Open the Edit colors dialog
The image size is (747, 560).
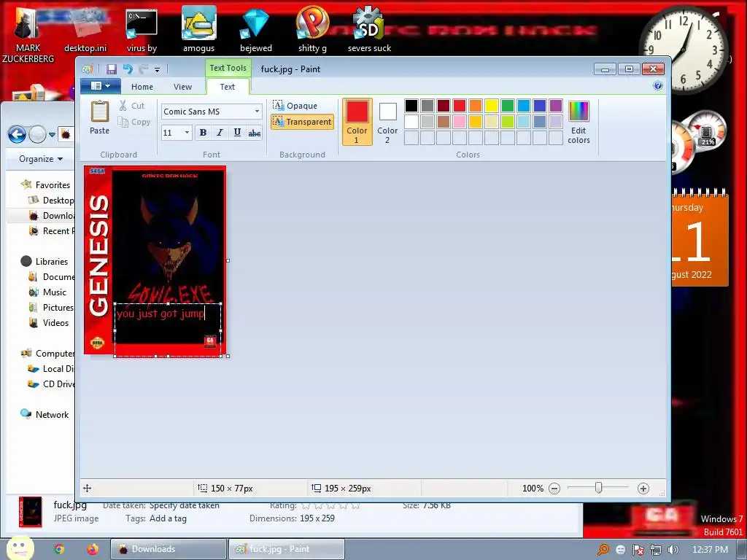578,122
